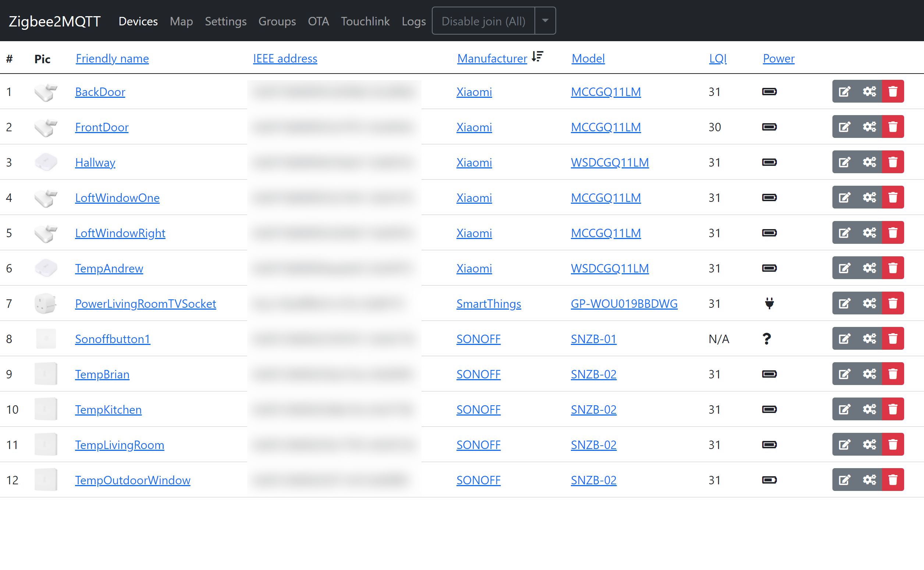Open GP-WOU019BBDWG model link
Viewport: 924px width, 570px height.
pyautogui.click(x=624, y=303)
